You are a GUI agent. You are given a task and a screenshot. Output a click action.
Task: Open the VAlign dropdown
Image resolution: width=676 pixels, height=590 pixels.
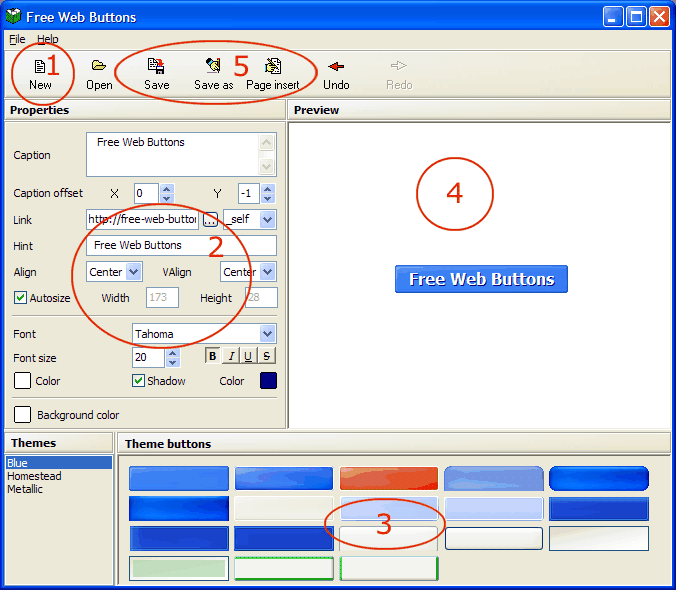point(267,272)
